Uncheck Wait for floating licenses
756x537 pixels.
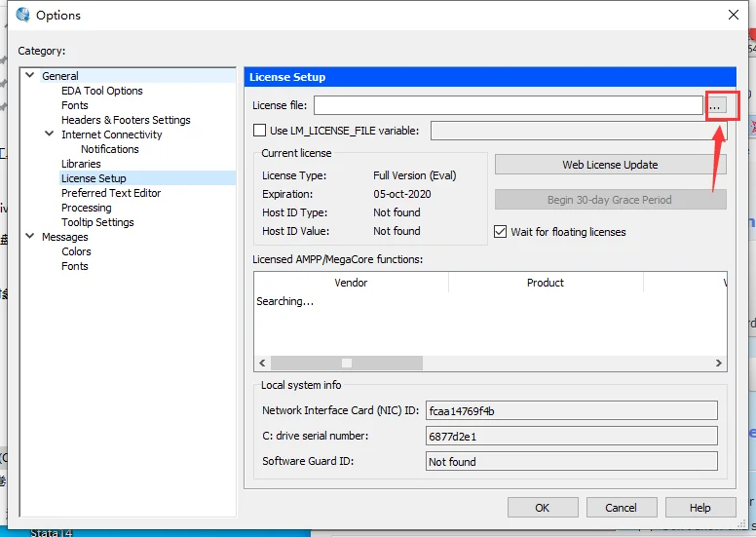coord(500,232)
